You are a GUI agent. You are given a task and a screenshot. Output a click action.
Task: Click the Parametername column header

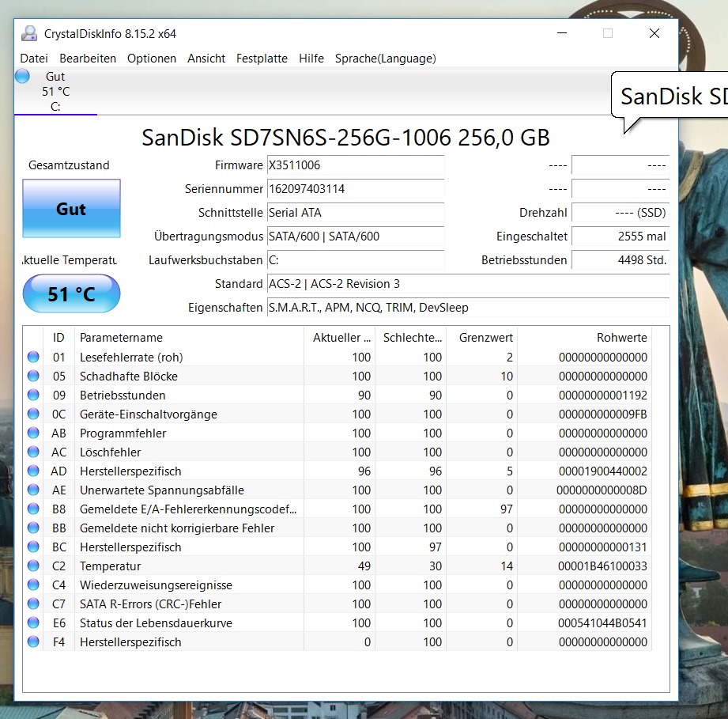point(189,338)
